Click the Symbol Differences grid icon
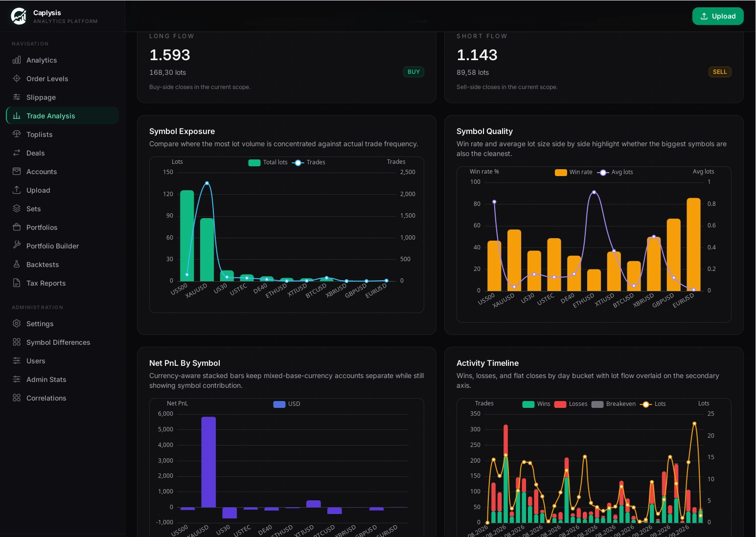The width and height of the screenshot is (756, 537). click(17, 342)
